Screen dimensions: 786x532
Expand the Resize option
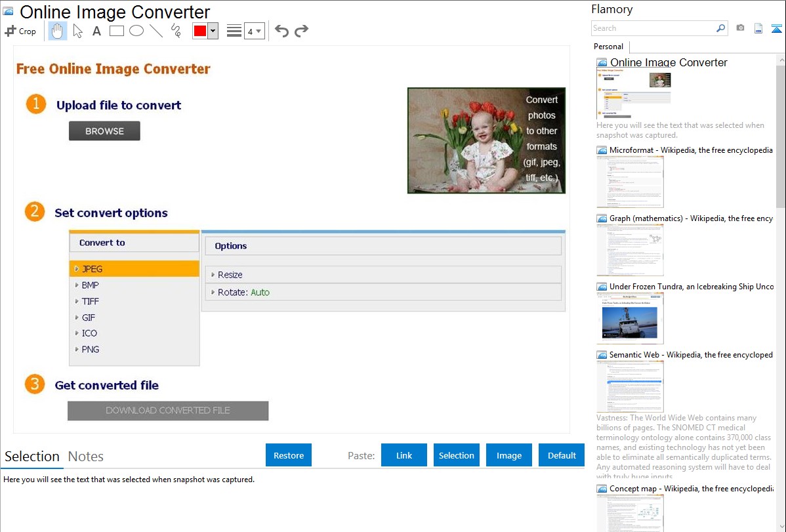click(x=230, y=275)
